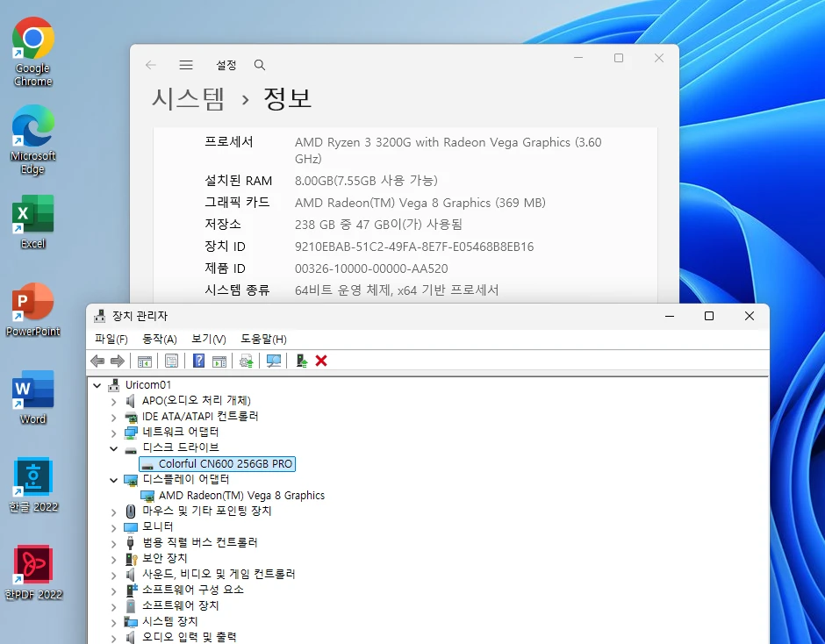Expand the 사운드, 비디오 및 게임 컨트롤러 chevron
This screenshot has width=825, height=644.
(x=113, y=575)
